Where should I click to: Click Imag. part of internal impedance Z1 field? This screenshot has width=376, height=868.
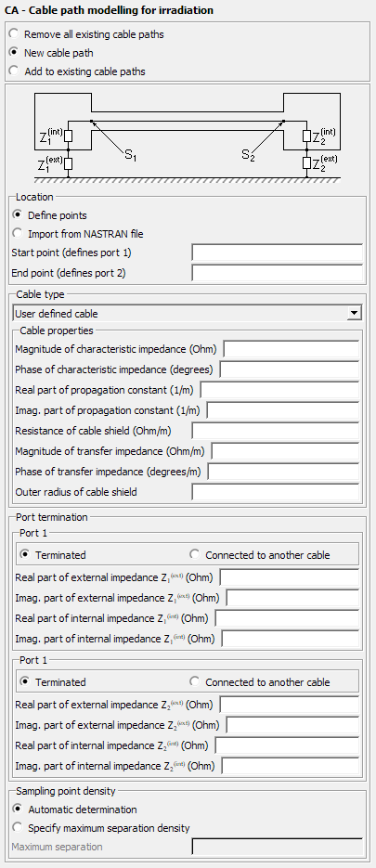(x=291, y=639)
